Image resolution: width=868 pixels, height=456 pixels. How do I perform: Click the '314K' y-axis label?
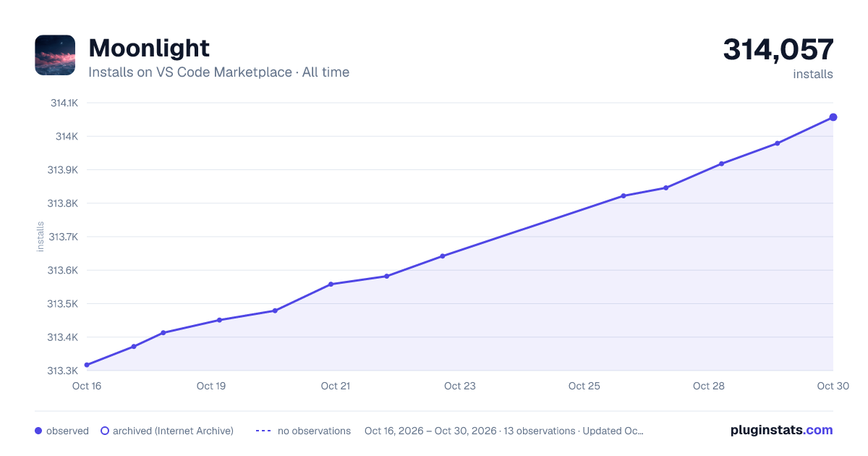coord(67,137)
